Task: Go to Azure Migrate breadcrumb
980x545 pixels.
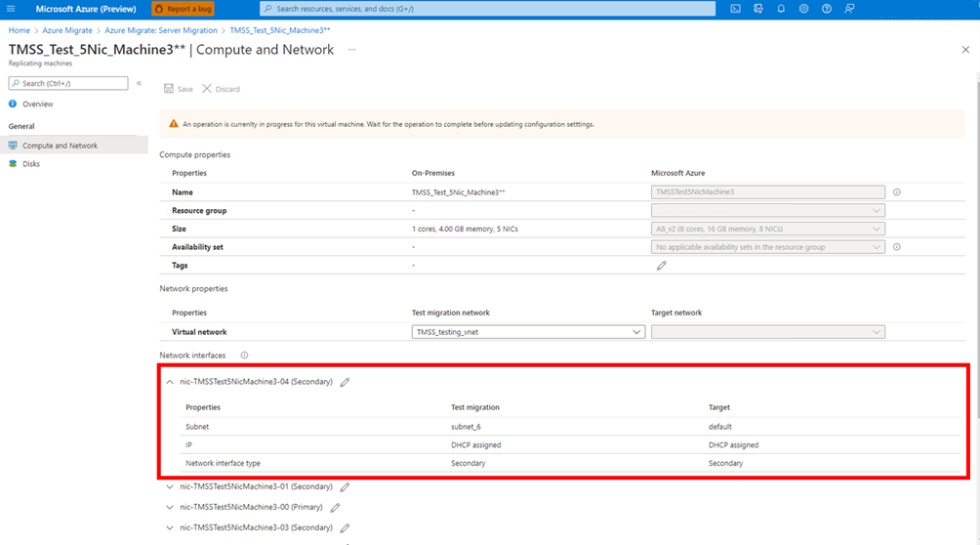Action: tap(67, 30)
